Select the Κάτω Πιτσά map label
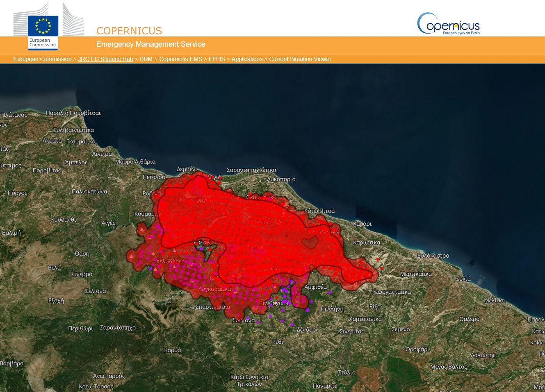545x392 pixels. tap(319, 211)
